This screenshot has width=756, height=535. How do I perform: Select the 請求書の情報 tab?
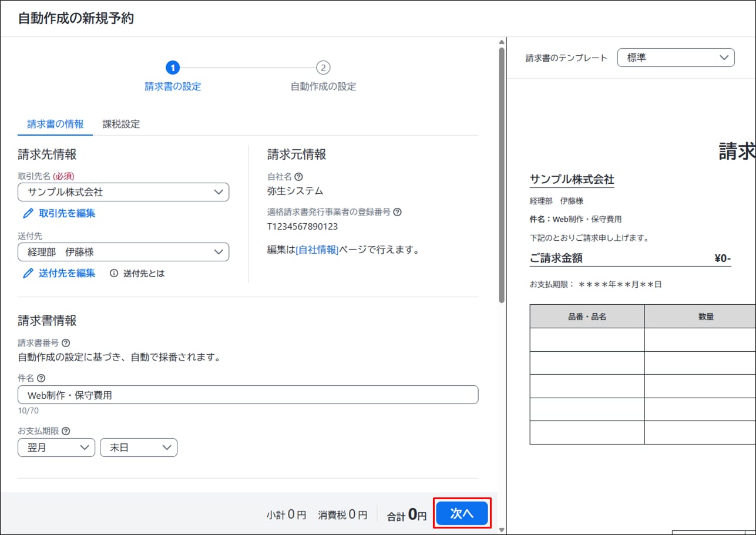coord(55,124)
